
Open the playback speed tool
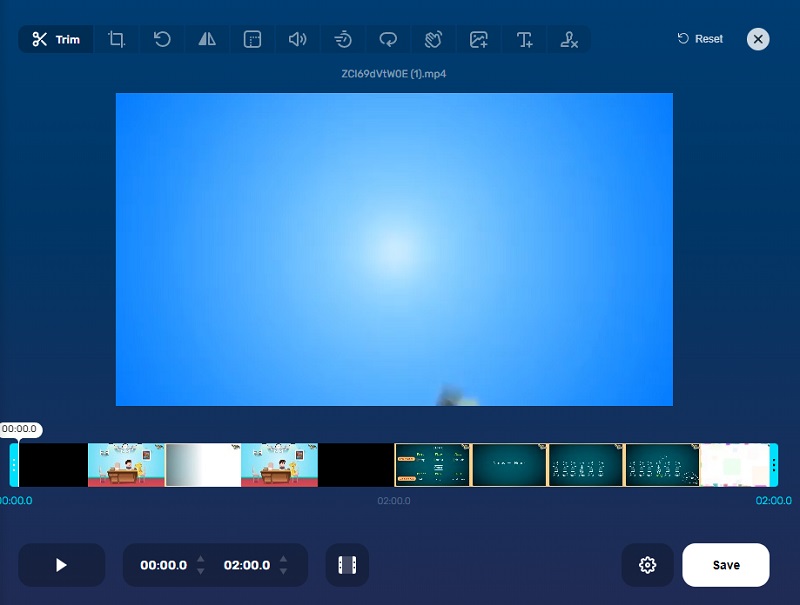(342, 39)
